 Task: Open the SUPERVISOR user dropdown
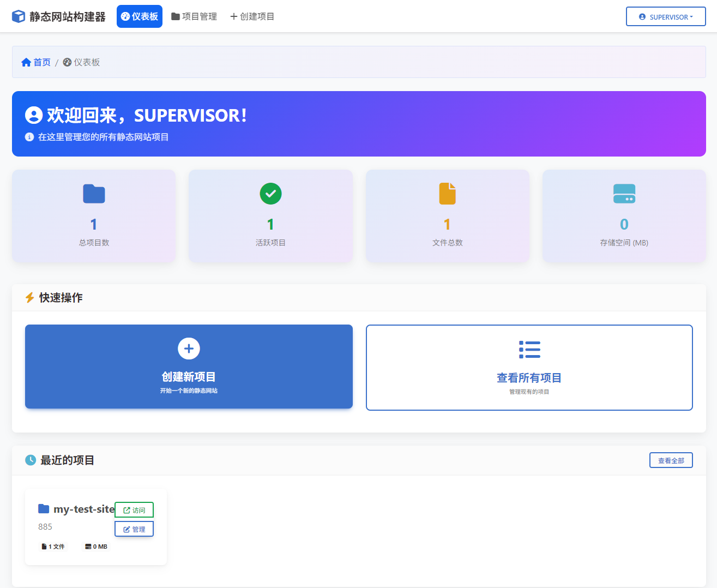(x=665, y=17)
